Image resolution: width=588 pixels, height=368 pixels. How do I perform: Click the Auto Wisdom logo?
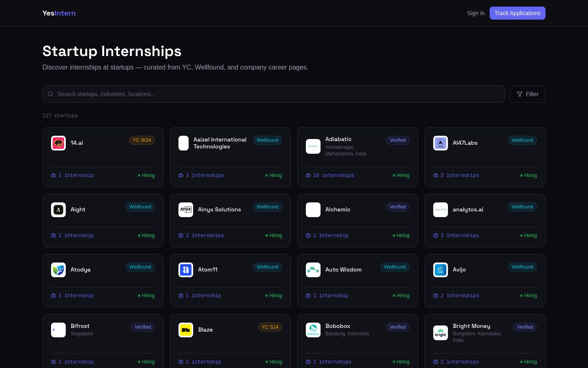click(x=313, y=270)
